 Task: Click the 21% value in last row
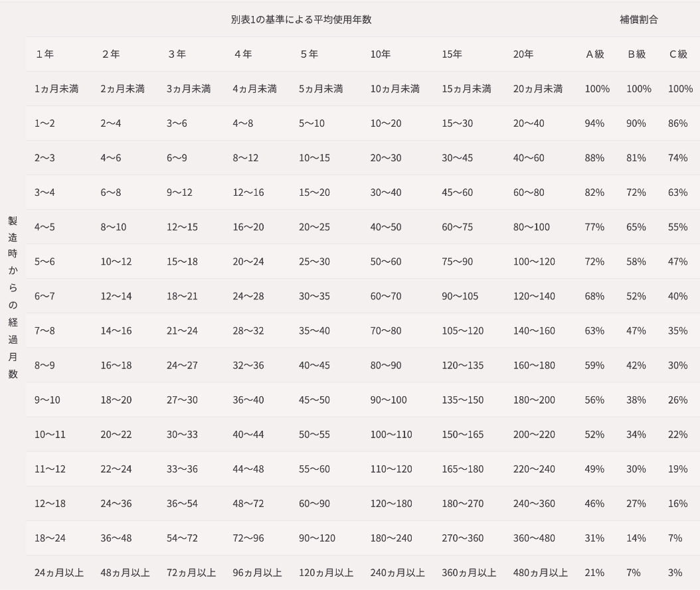coord(594,573)
